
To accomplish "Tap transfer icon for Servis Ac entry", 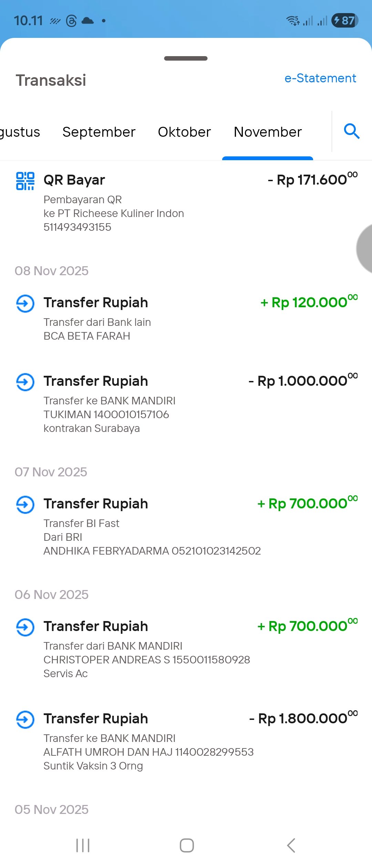I will coord(25,627).
